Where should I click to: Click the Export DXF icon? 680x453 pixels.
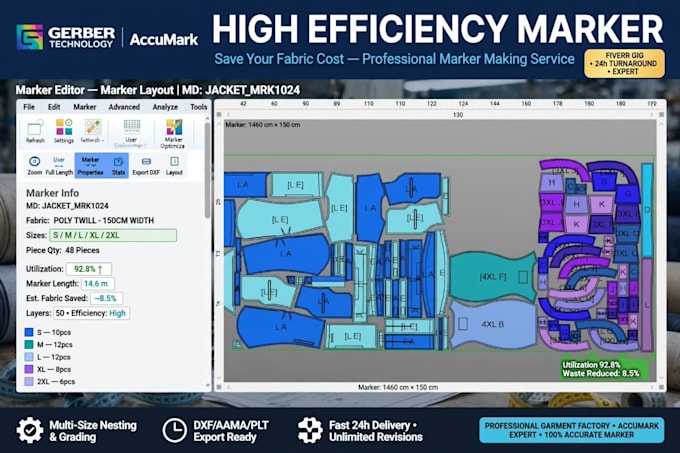coord(146,165)
